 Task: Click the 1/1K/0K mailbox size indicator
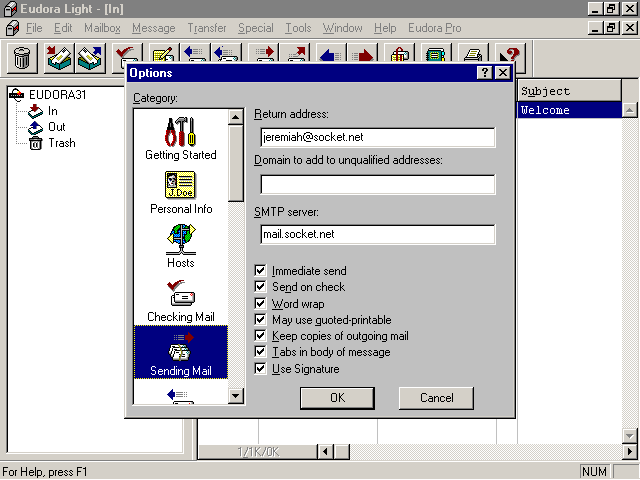click(258, 452)
